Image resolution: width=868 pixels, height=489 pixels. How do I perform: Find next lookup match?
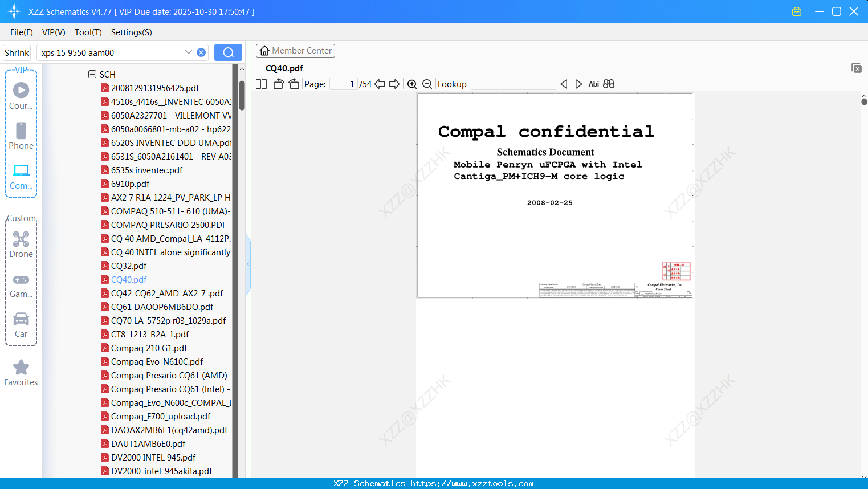coord(578,84)
